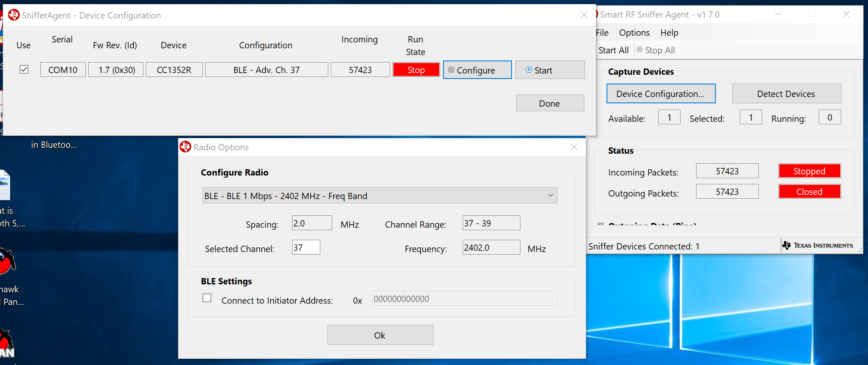Image resolution: width=868 pixels, height=365 pixels.
Task: Enable Connect to Initiator Address checkbox
Action: point(207,298)
